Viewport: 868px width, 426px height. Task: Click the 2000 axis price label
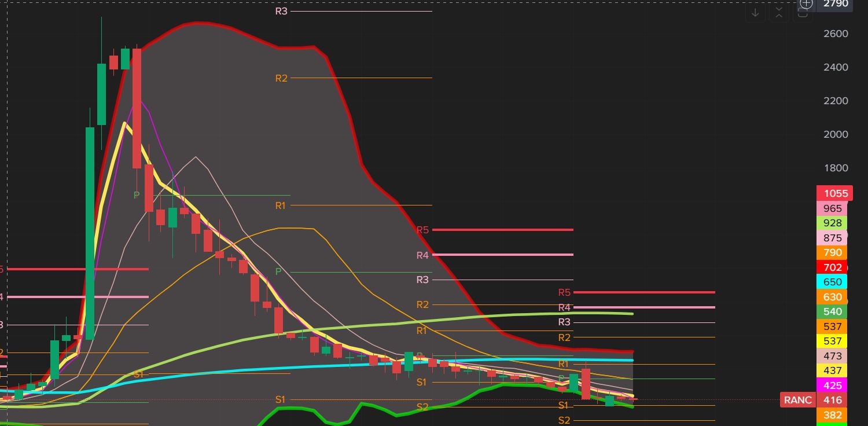click(836, 134)
